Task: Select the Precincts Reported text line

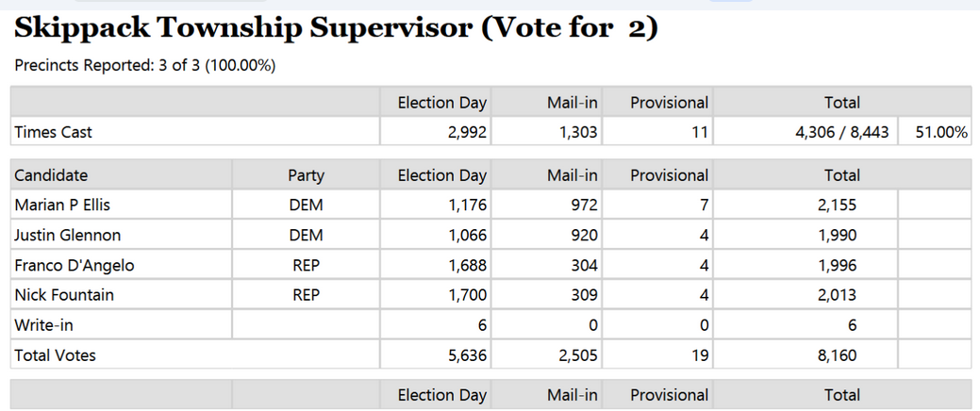Action: coord(145,66)
